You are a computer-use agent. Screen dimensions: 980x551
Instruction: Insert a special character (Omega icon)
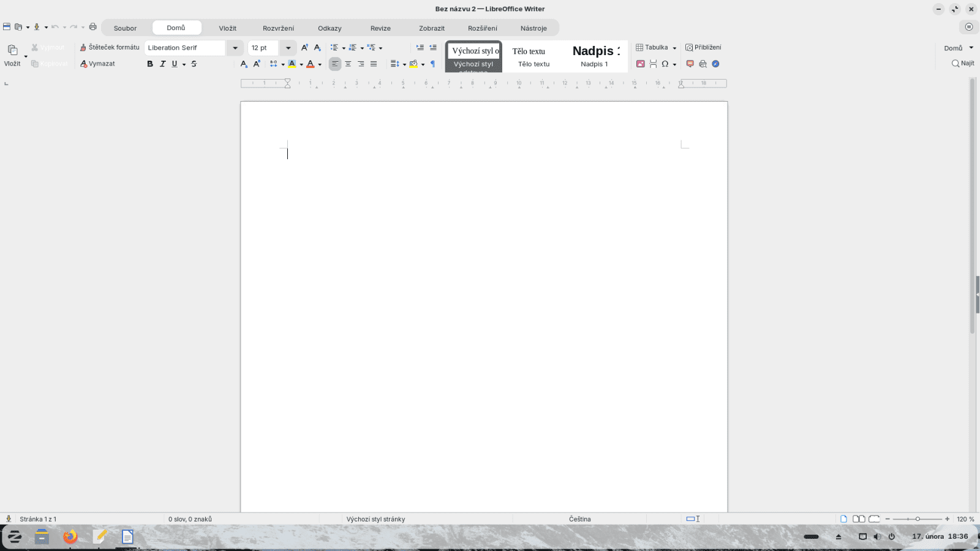665,64
